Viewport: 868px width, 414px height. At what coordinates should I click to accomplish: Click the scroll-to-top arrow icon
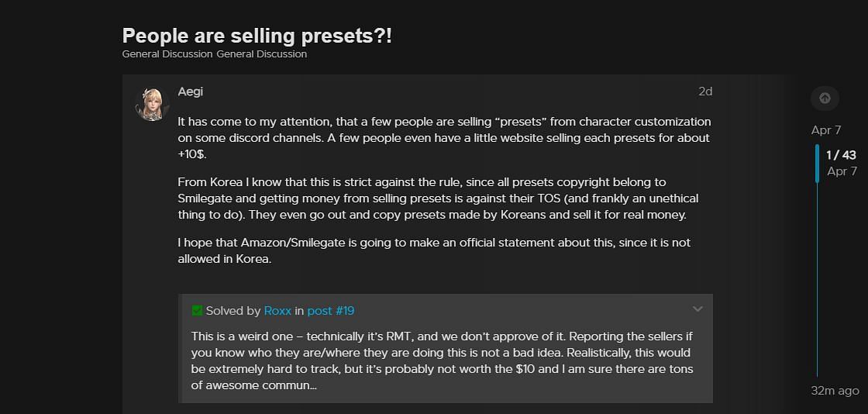pos(825,98)
